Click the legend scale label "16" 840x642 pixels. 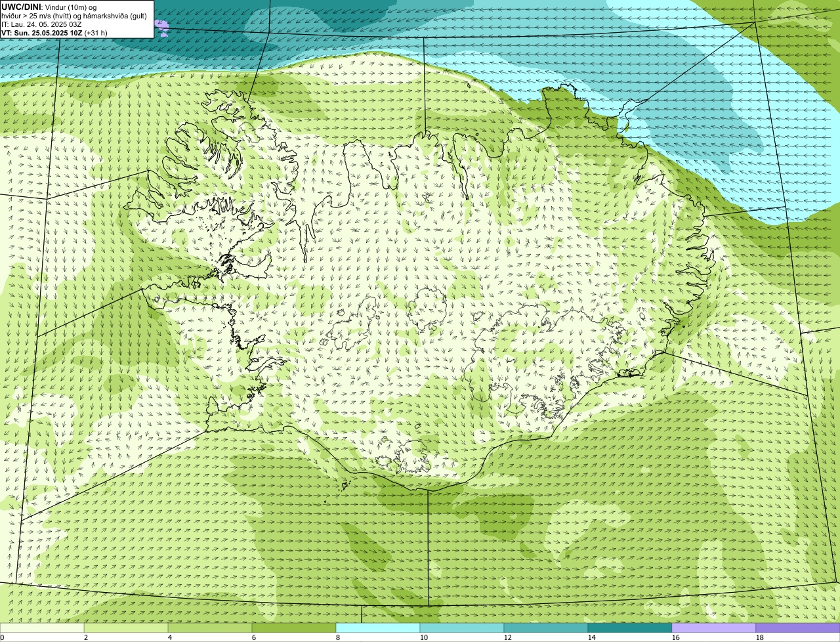676,637
